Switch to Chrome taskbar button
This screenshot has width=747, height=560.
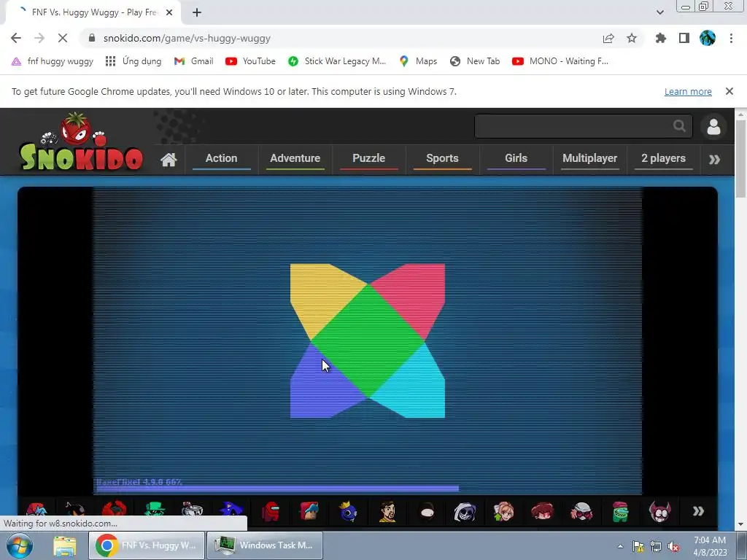[146, 545]
